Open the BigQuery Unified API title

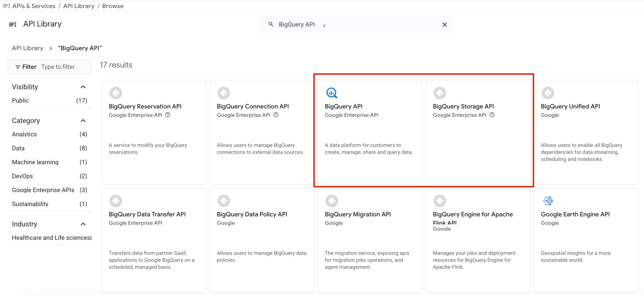tap(570, 106)
